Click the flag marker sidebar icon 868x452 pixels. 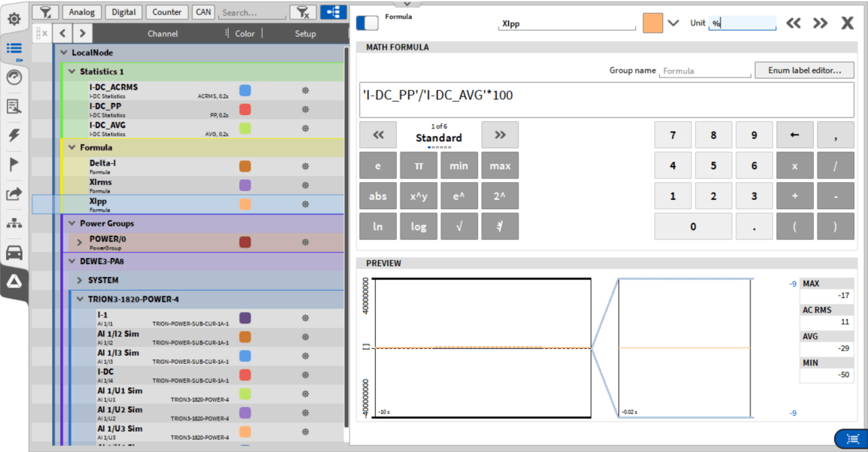14,165
